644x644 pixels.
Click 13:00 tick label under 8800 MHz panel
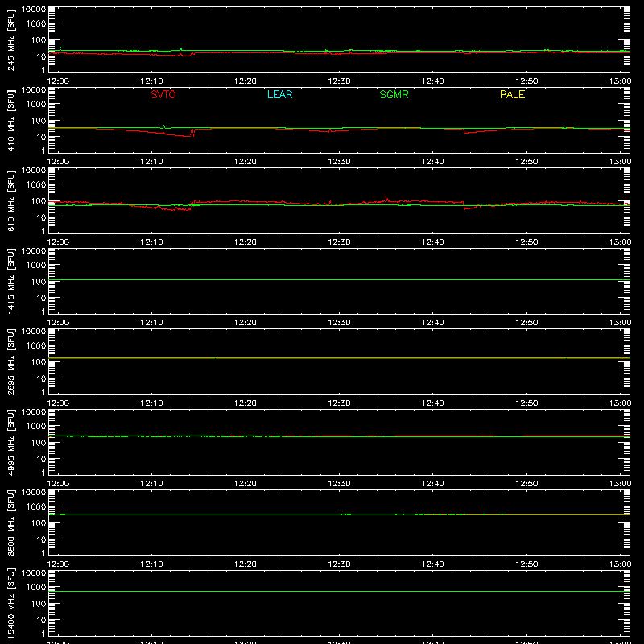pos(620,564)
